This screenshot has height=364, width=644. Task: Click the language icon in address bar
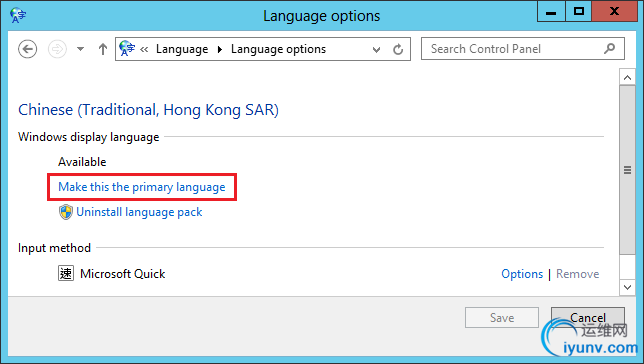[x=126, y=49]
